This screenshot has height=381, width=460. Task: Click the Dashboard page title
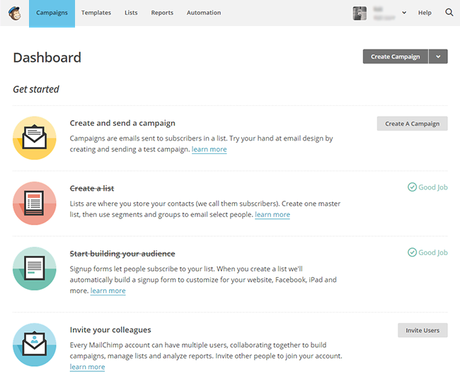(x=47, y=58)
